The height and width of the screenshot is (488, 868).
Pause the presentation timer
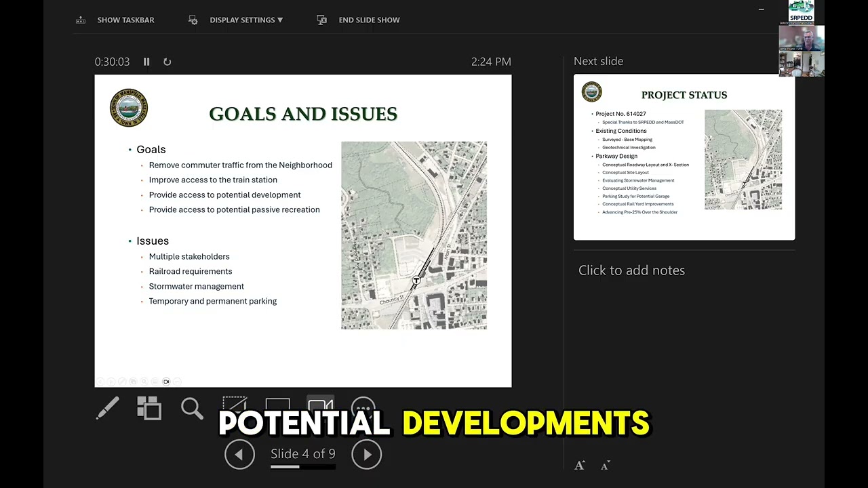(146, 62)
